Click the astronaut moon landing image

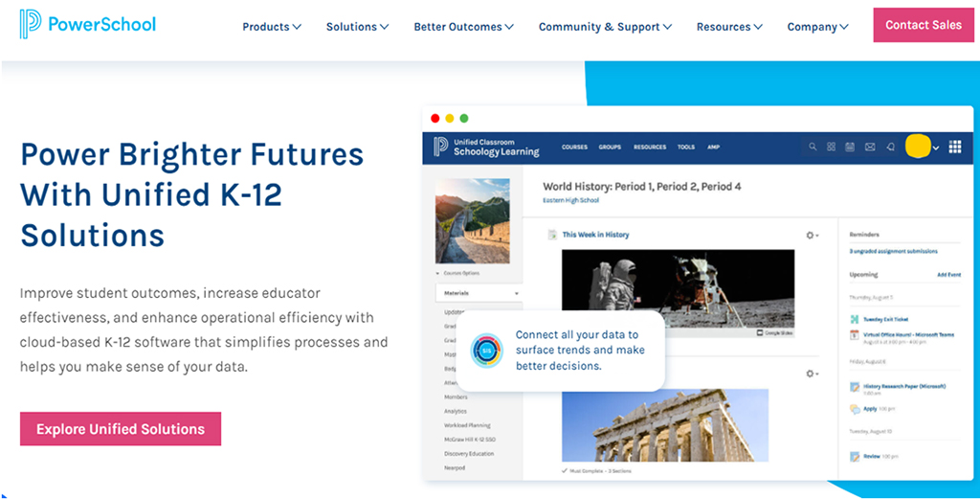679,289
